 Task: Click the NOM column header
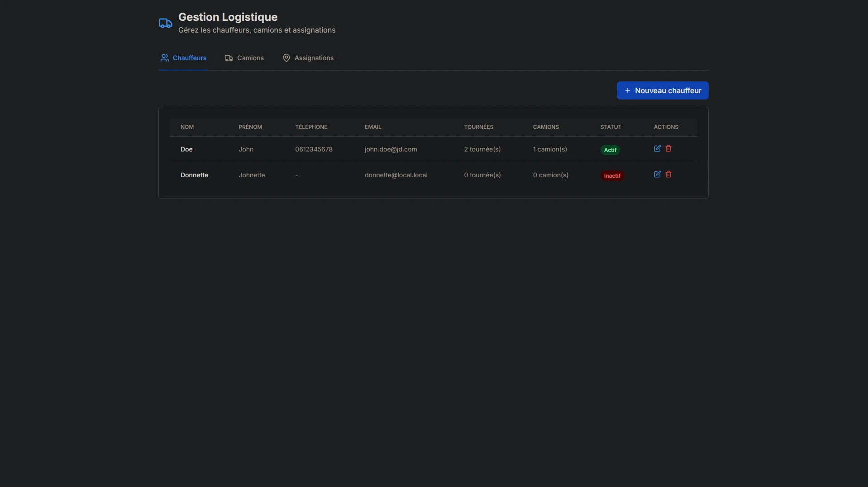click(x=187, y=127)
